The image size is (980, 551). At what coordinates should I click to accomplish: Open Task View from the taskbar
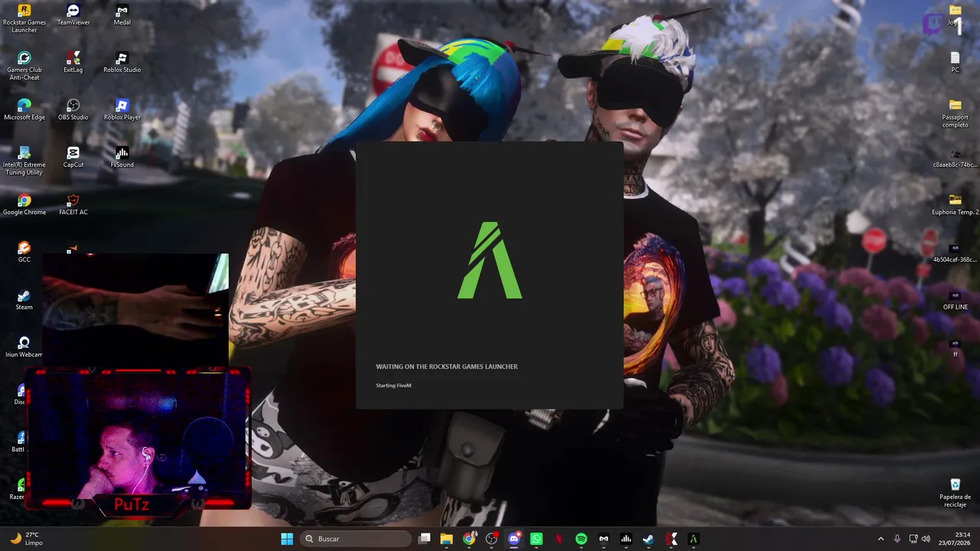[x=425, y=539]
